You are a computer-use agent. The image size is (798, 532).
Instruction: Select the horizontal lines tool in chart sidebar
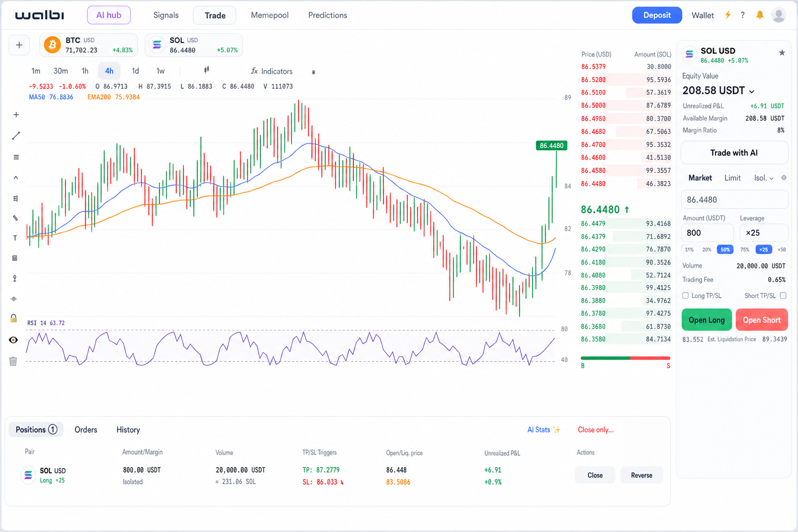[16, 157]
